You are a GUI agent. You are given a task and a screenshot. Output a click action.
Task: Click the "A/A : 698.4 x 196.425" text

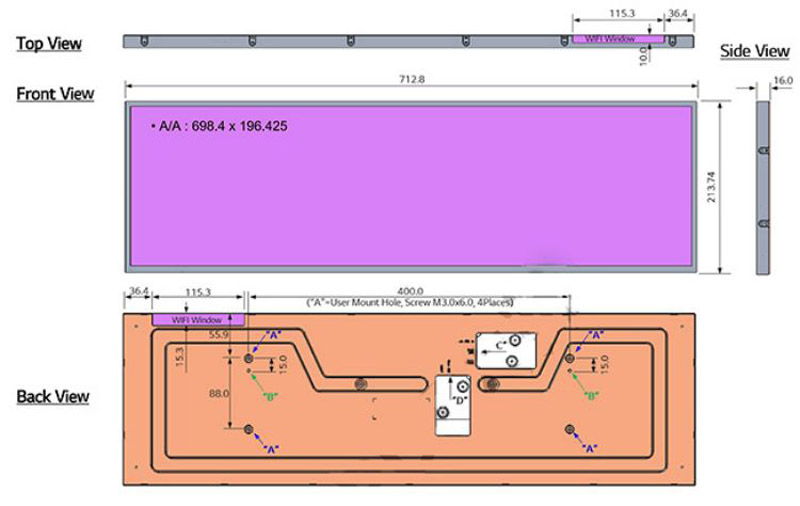223,126
